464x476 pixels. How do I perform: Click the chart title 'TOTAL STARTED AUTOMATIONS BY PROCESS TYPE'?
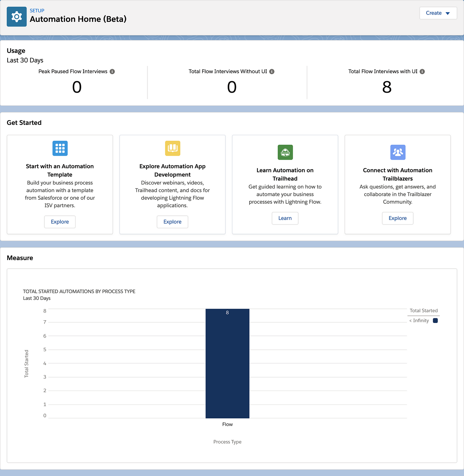[79, 291]
